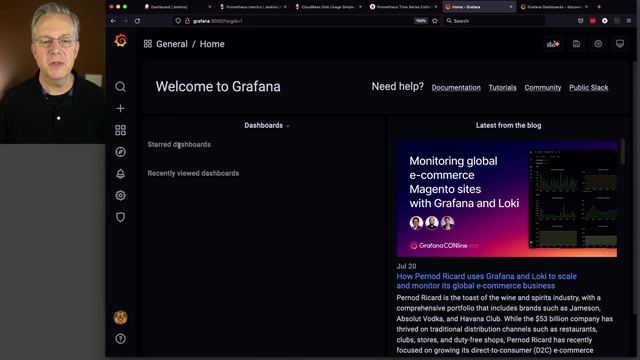The image size is (640, 360).
Task: Open the Help question mark icon
Action: 120,339
